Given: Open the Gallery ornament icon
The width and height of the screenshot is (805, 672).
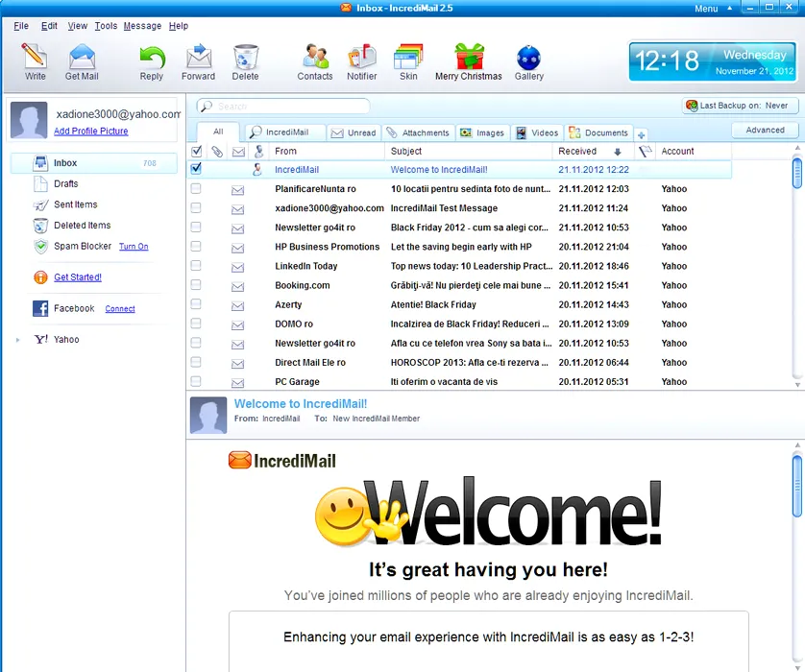Looking at the screenshot, I should [528, 58].
